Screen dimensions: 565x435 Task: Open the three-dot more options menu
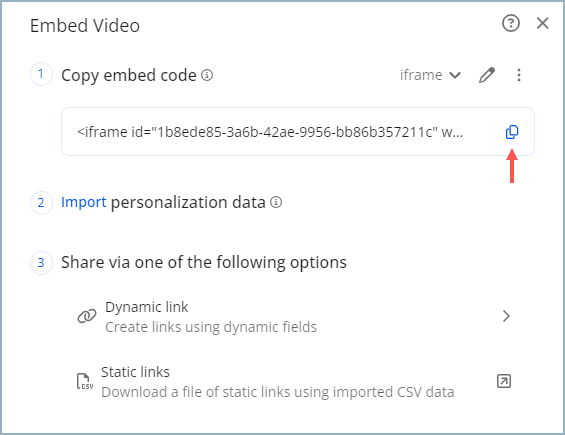point(519,75)
